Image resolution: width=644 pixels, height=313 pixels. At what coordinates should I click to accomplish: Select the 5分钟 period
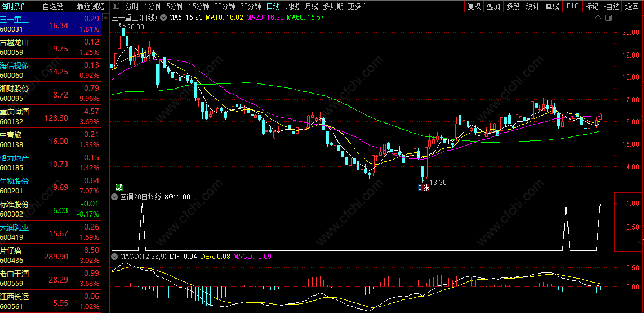tap(175, 6)
